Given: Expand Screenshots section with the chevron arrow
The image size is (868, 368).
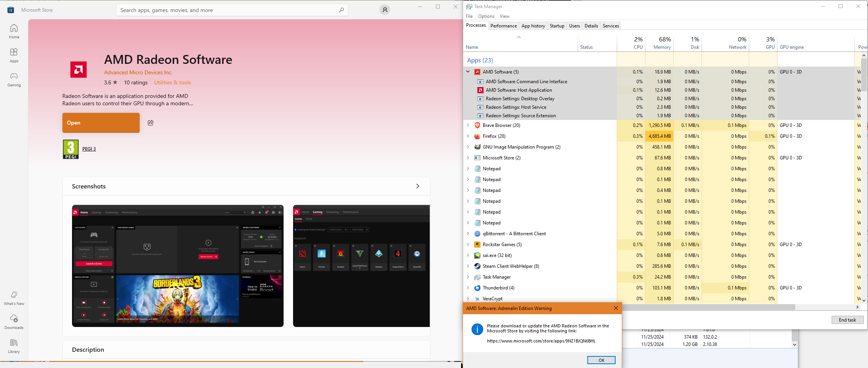Looking at the screenshot, I should pyautogui.click(x=418, y=186).
